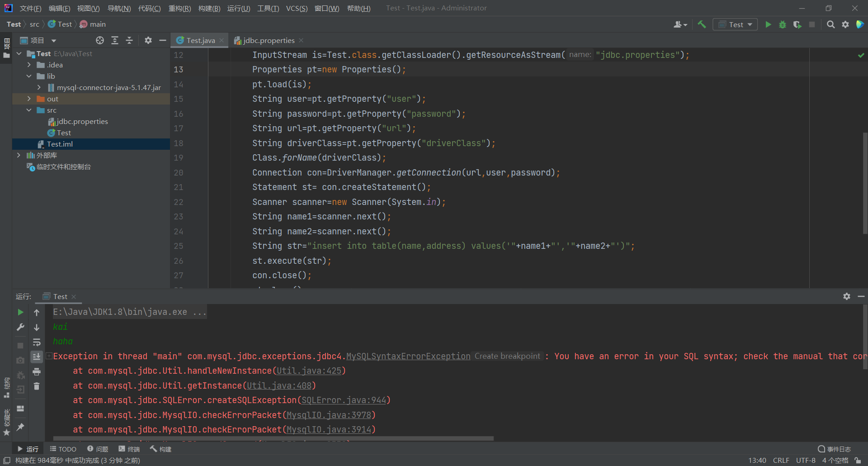Viewport: 868px width, 466px height.
Task: Expand the external libraries node
Action: [x=19, y=155]
